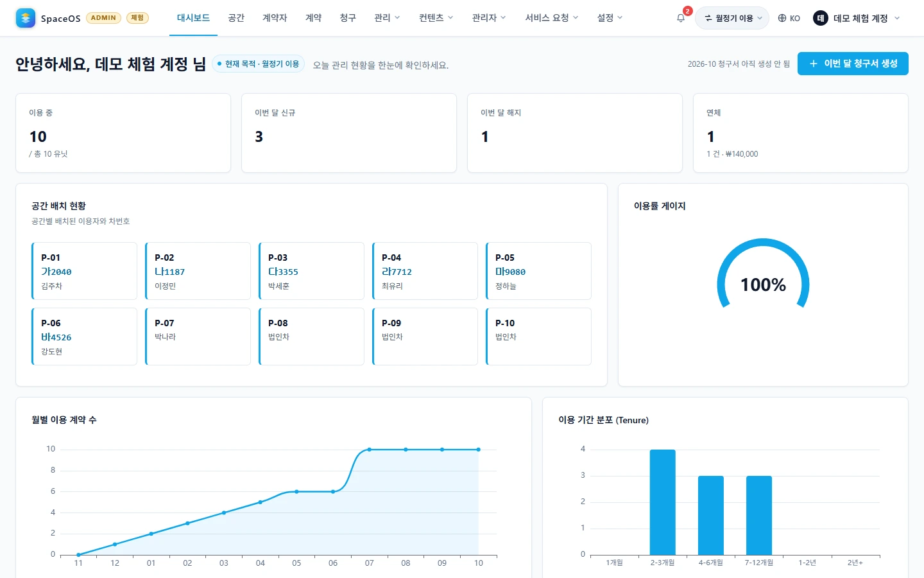The width and height of the screenshot is (924, 578).
Task: Select parking space P-01 card
Action: point(84,271)
